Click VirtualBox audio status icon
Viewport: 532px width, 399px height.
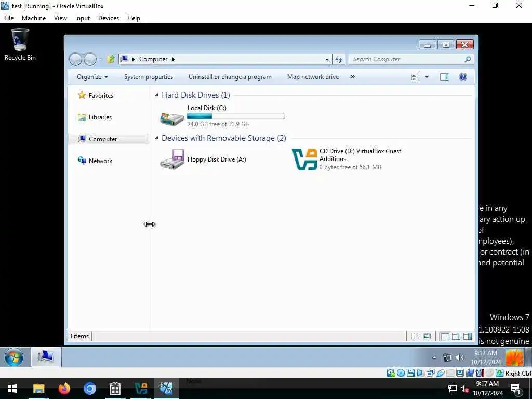coord(420,373)
